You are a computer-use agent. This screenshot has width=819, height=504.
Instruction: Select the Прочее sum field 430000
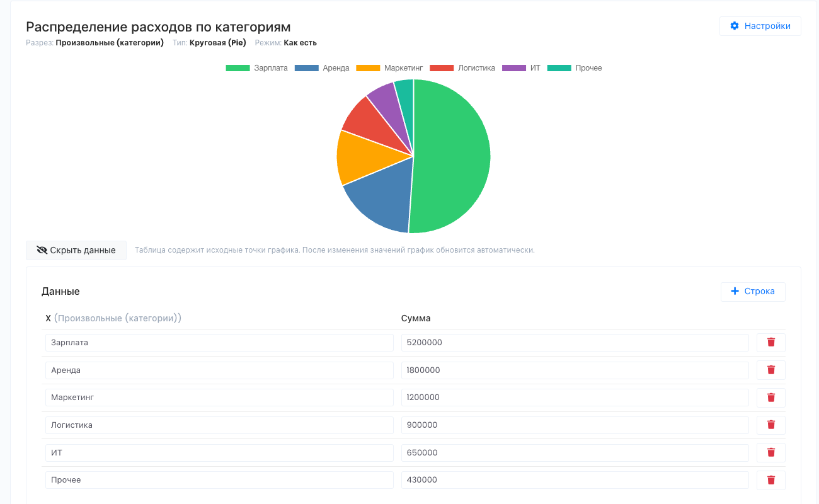[575, 480]
